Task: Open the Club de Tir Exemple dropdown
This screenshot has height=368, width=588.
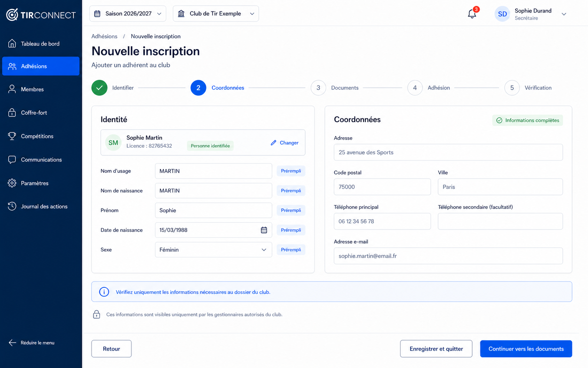Action: pos(216,14)
